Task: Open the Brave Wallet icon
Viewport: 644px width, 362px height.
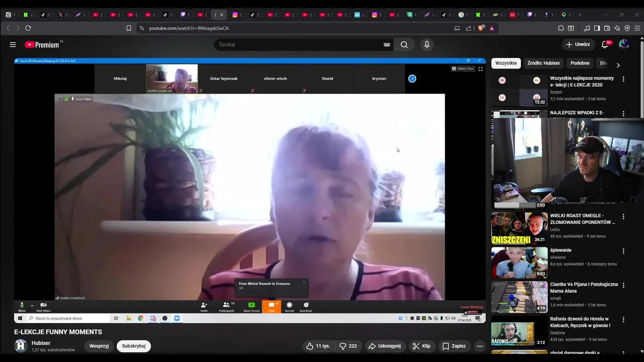Action: (x=607, y=28)
